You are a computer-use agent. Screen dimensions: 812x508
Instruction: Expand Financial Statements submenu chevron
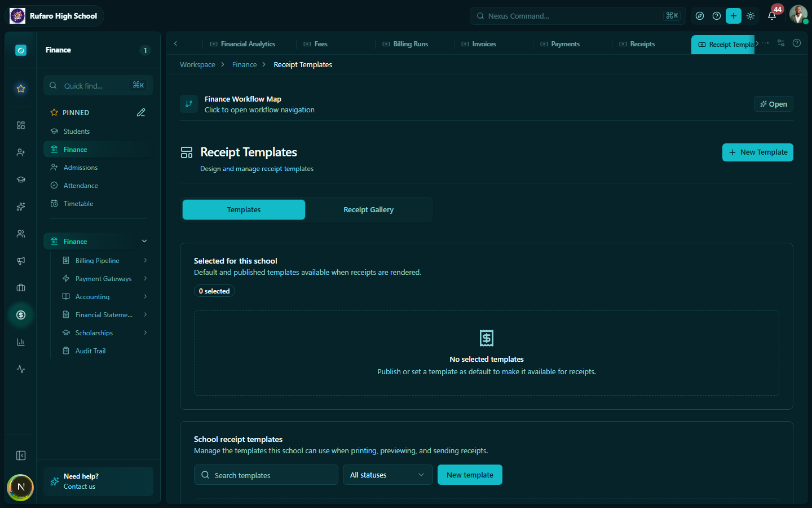point(145,314)
